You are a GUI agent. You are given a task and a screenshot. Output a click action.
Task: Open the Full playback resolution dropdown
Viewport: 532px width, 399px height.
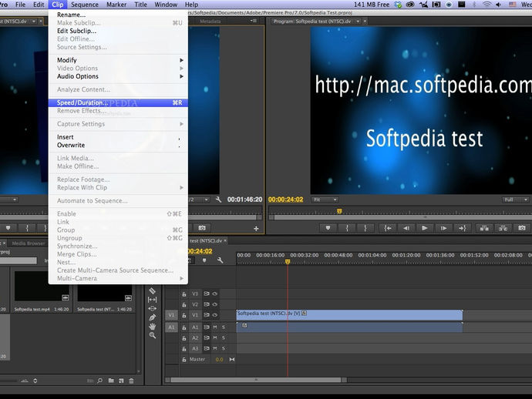coord(515,199)
